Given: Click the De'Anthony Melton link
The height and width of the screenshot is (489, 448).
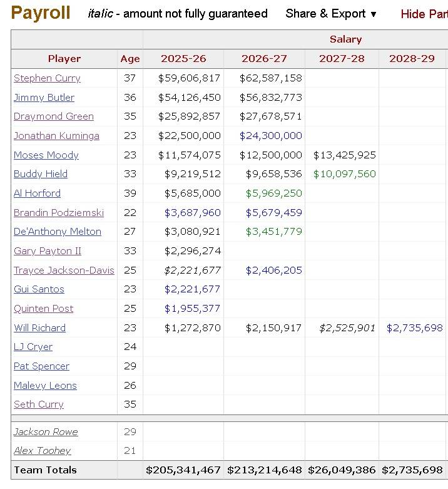Looking at the screenshot, I should [x=58, y=232].
